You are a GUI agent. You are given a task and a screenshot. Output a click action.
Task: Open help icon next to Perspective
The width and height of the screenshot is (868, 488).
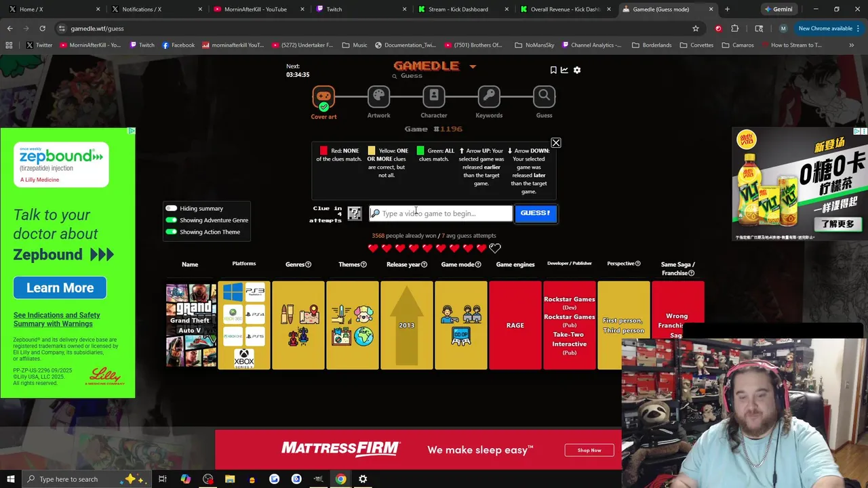pyautogui.click(x=638, y=264)
